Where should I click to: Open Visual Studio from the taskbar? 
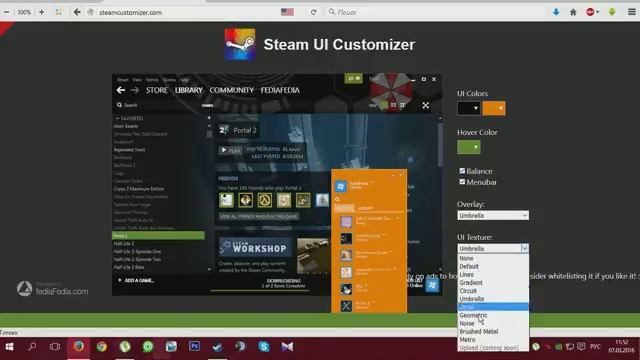point(287,347)
